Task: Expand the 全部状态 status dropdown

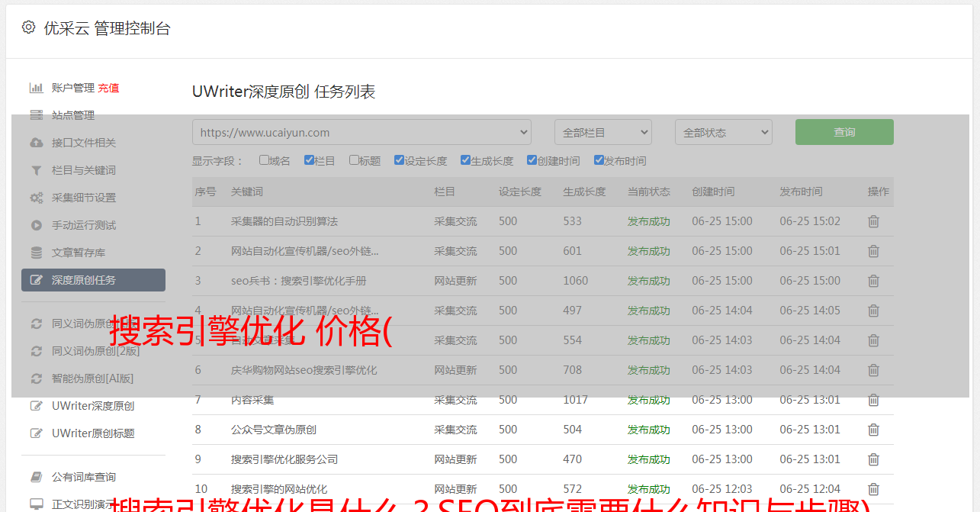Action: tap(724, 132)
